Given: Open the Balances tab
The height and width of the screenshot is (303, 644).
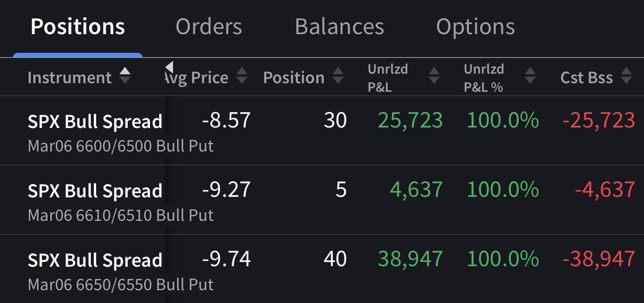Looking at the screenshot, I should (339, 27).
